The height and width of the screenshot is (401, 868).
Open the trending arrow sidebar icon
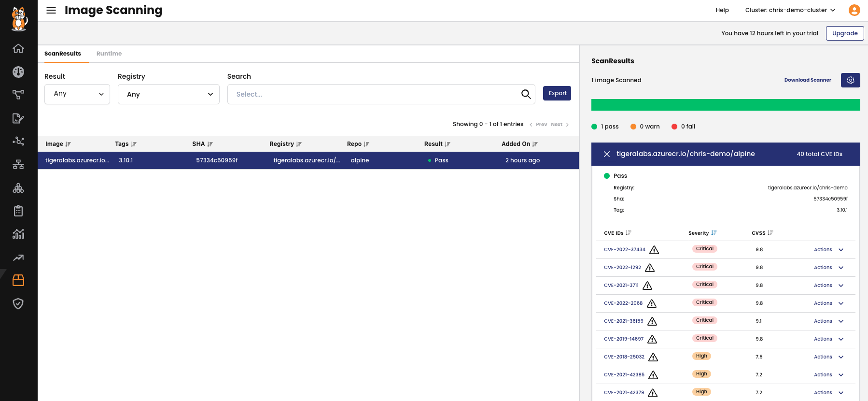pos(18,258)
